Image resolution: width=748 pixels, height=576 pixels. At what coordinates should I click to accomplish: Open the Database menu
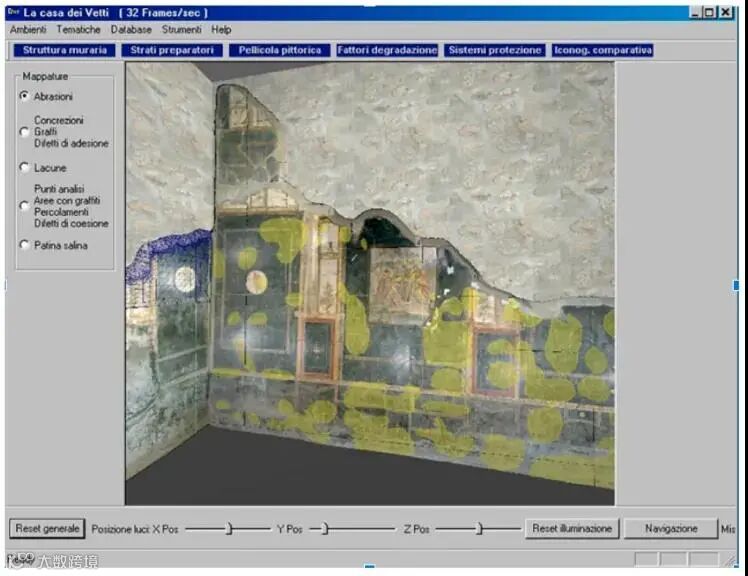[x=131, y=30]
